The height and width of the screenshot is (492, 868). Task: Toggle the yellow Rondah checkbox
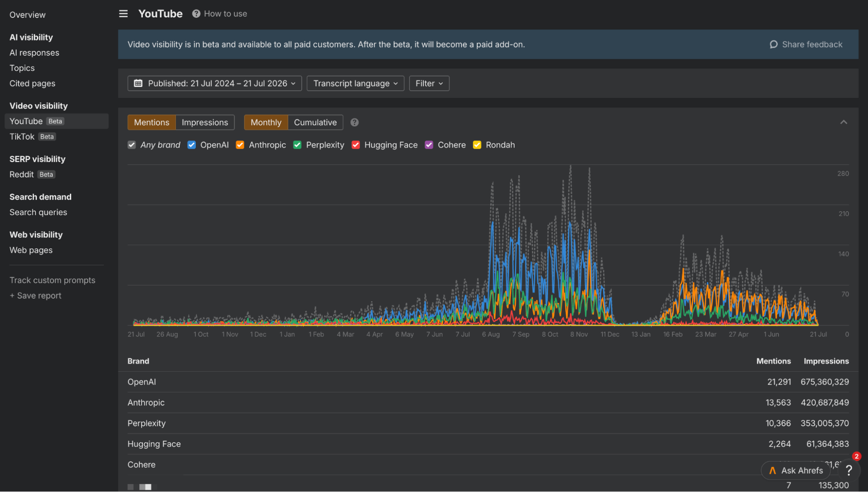tap(477, 145)
